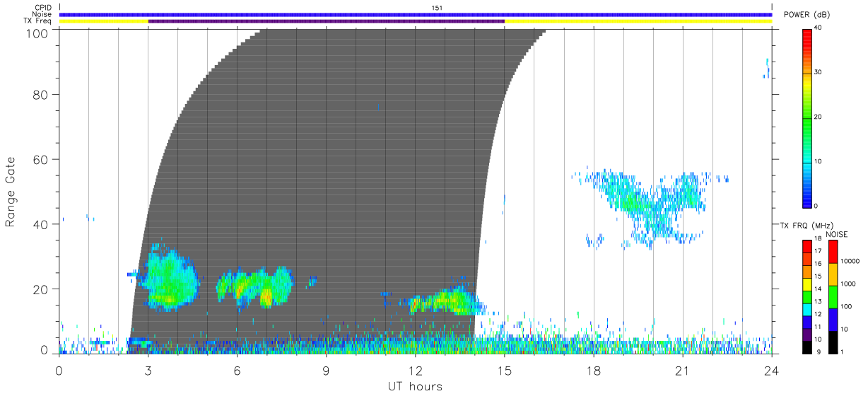Click the 80 tick on the Range Gate axis
868x401 pixels.
[40, 94]
